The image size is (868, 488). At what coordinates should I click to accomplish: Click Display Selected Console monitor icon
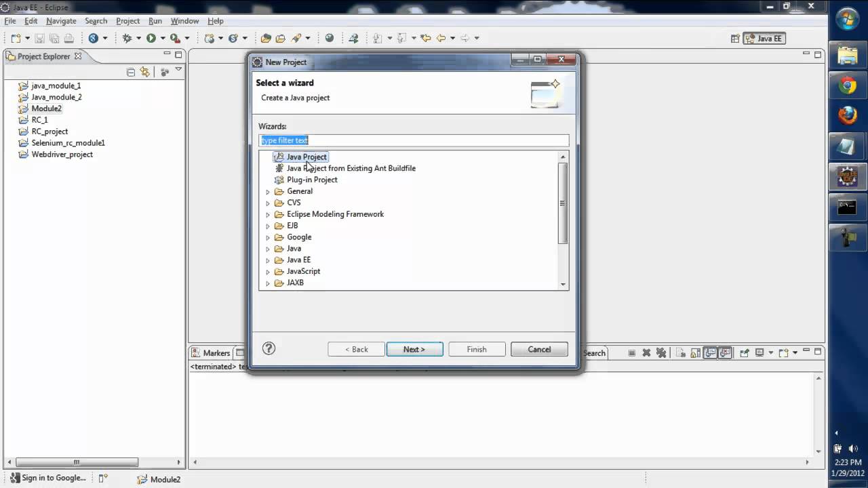coord(759,352)
